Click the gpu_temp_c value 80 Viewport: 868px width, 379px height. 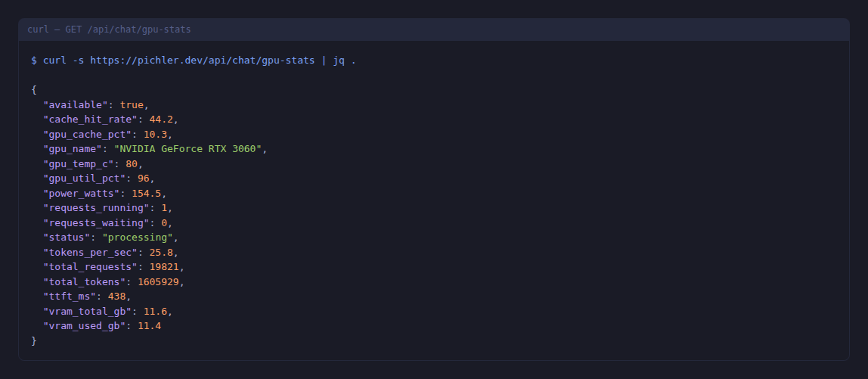[x=132, y=163]
